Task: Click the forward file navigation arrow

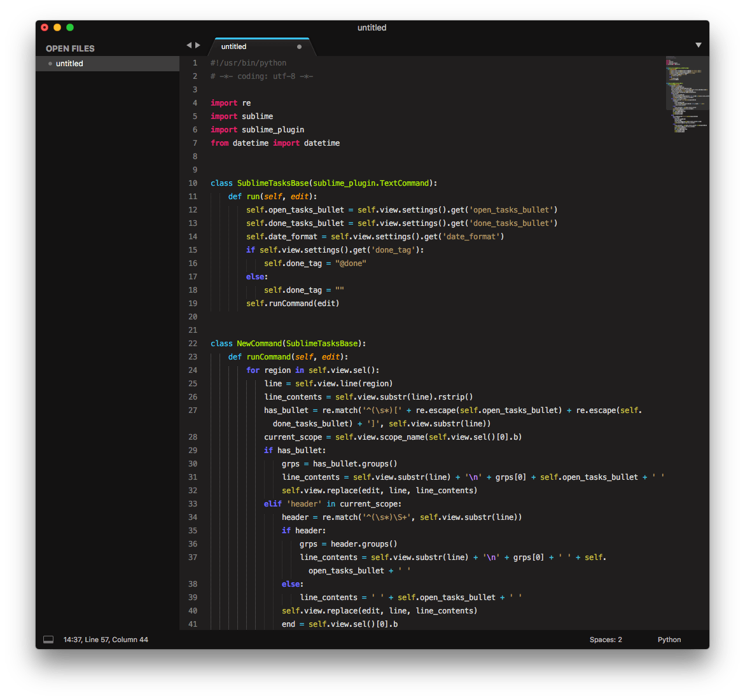Action: pos(197,45)
